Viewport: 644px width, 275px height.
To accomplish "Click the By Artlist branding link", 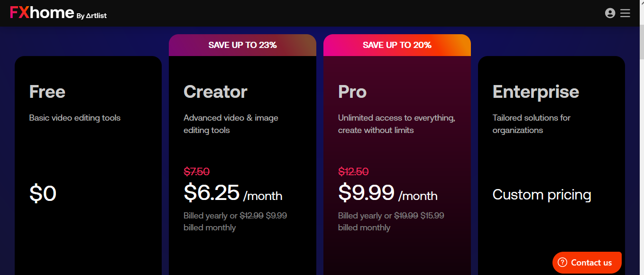I will [x=92, y=16].
